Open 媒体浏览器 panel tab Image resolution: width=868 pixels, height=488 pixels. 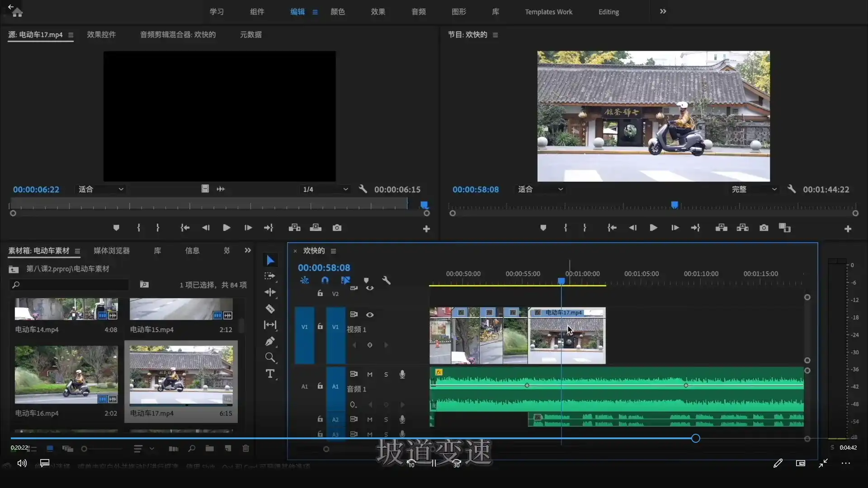pyautogui.click(x=112, y=251)
